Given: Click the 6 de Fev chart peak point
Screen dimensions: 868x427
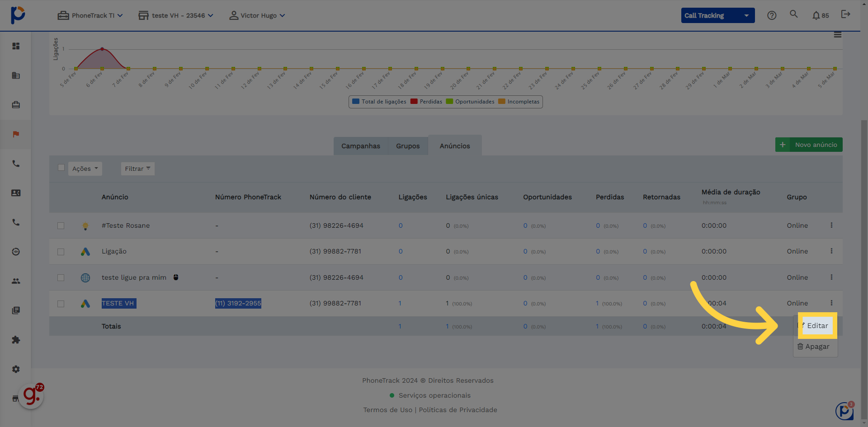Looking at the screenshot, I should [102, 49].
